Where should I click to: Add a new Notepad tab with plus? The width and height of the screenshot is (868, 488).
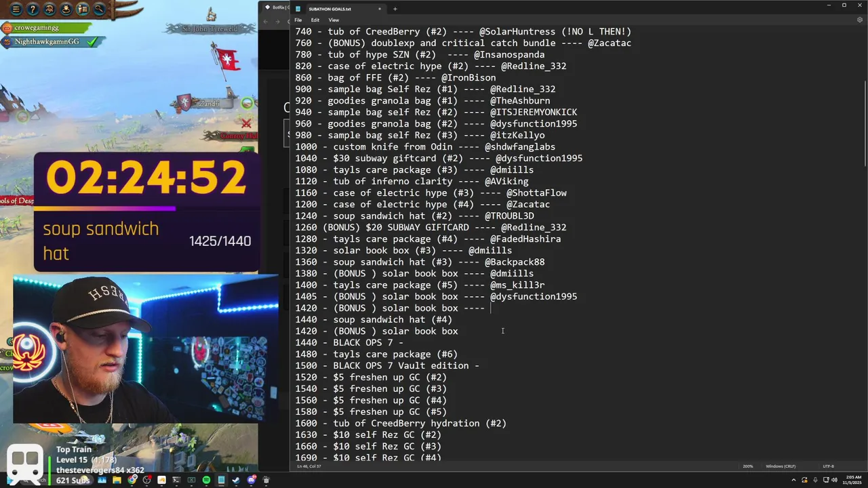pyautogui.click(x=395, y=9)
